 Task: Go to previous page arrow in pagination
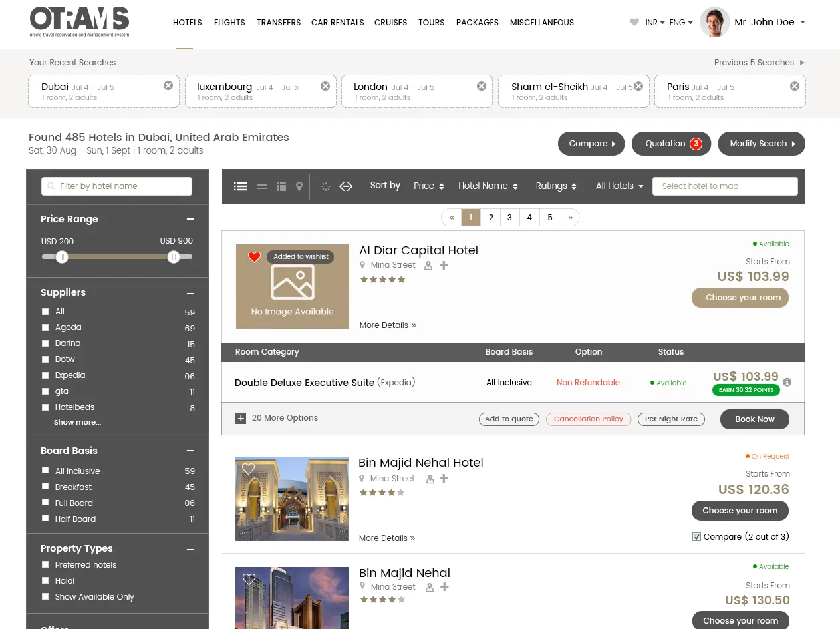tap(452, 217)
